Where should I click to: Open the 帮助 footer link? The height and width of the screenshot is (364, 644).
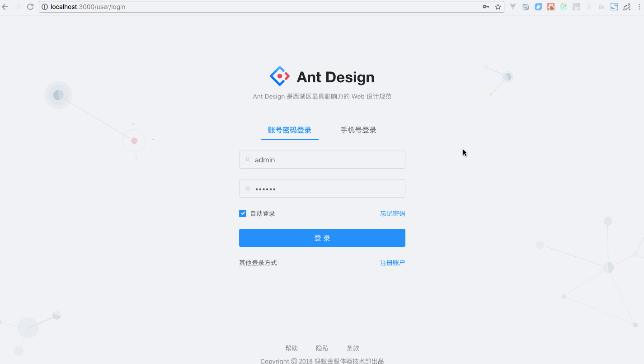(291, 348)
